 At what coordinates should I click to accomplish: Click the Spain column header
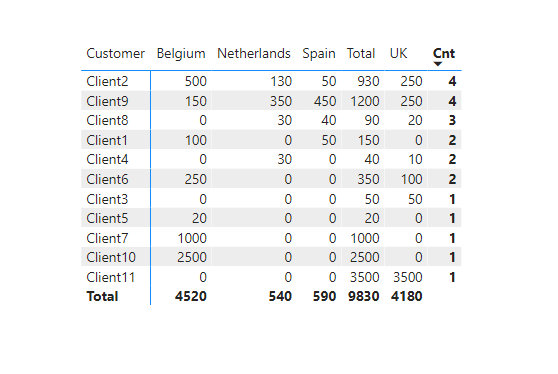pos(319,54)
